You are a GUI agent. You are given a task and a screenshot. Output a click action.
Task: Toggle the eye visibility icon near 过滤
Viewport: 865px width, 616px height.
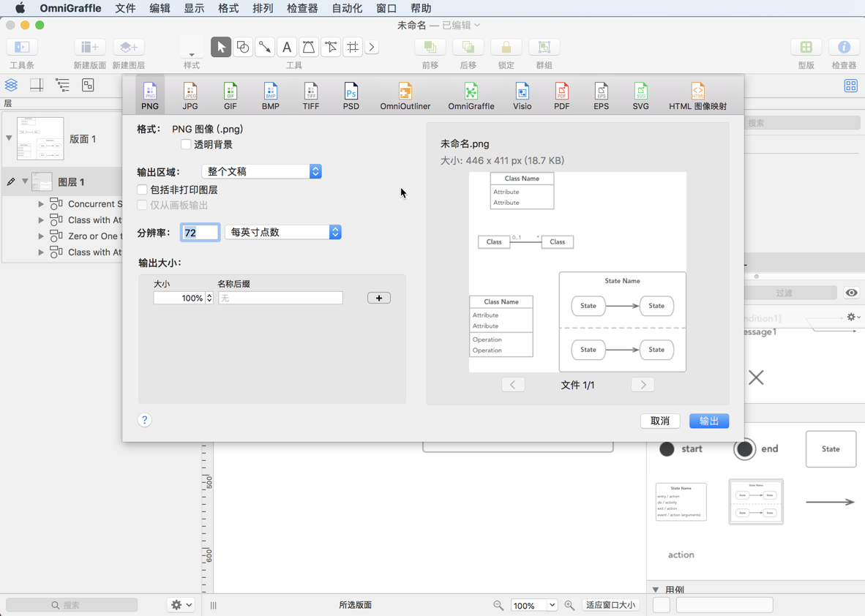pos(851,293)
